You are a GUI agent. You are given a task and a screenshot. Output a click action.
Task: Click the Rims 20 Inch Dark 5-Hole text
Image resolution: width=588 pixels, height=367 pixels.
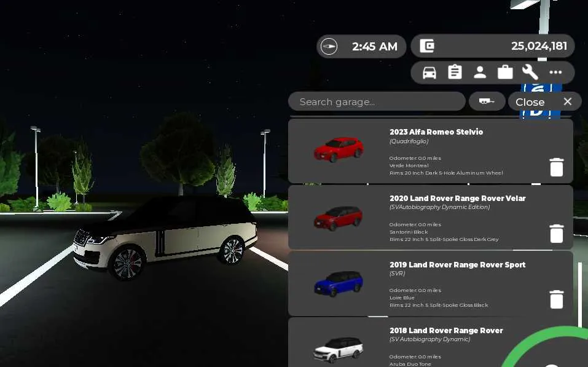pos(446,173)
